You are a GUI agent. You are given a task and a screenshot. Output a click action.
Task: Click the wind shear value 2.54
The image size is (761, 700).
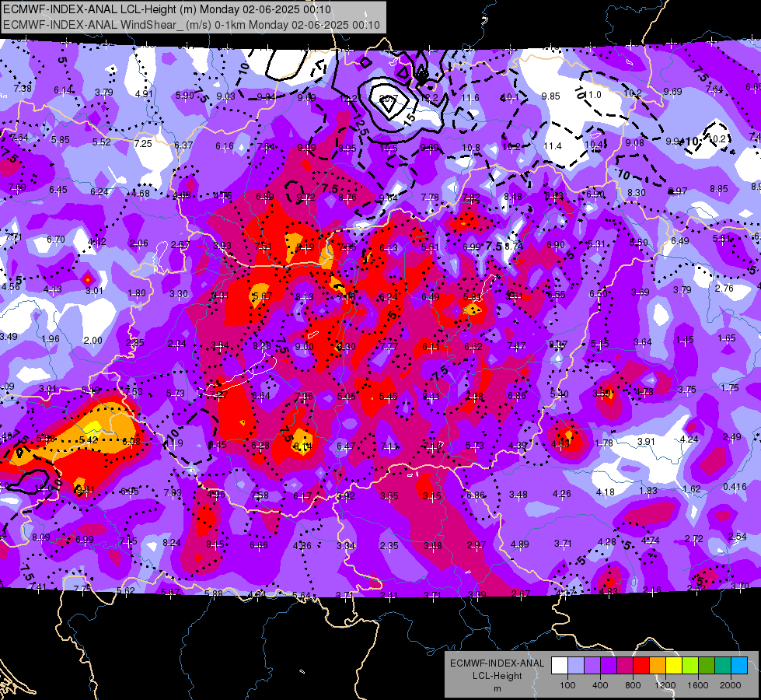point(737,537)
